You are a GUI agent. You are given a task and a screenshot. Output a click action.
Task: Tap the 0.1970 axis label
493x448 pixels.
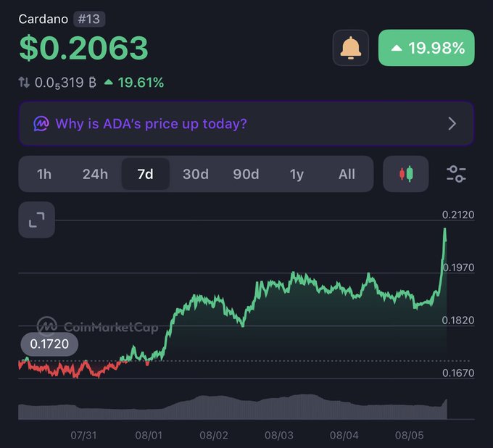[x=458, y=267]
